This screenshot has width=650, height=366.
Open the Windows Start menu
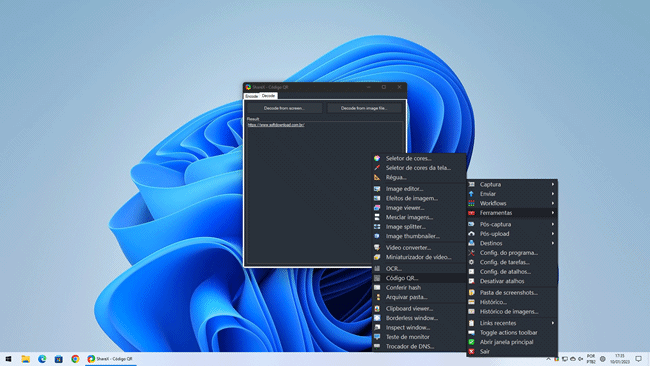[x=8, y=359]
